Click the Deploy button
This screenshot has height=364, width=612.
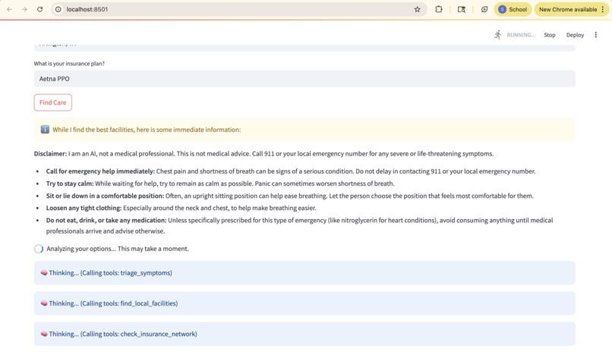click(575, 35)
